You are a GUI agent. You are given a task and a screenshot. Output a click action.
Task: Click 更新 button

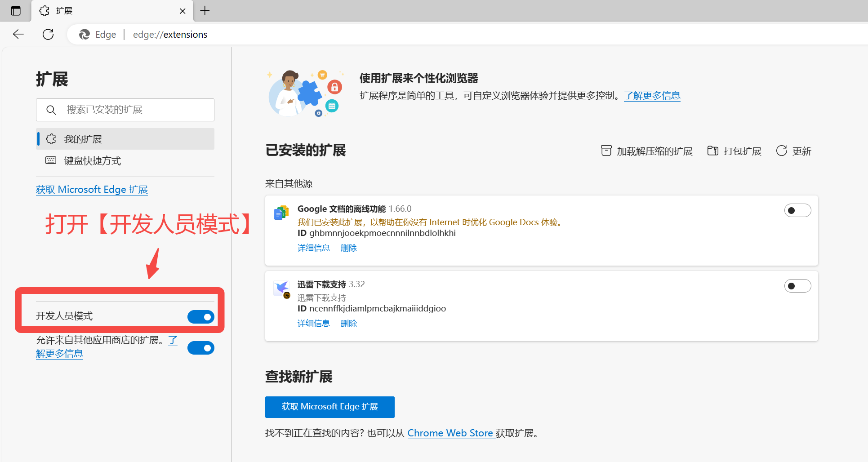point(793,151)
